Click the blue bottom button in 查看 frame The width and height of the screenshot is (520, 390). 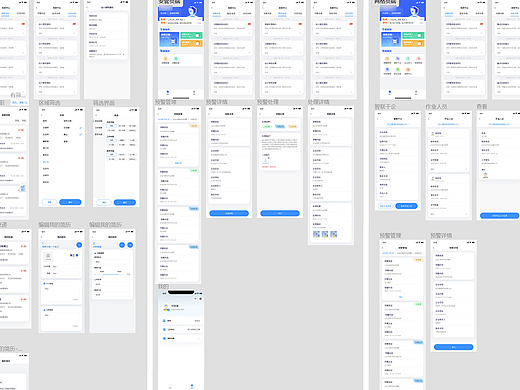(x=499, y=216)
